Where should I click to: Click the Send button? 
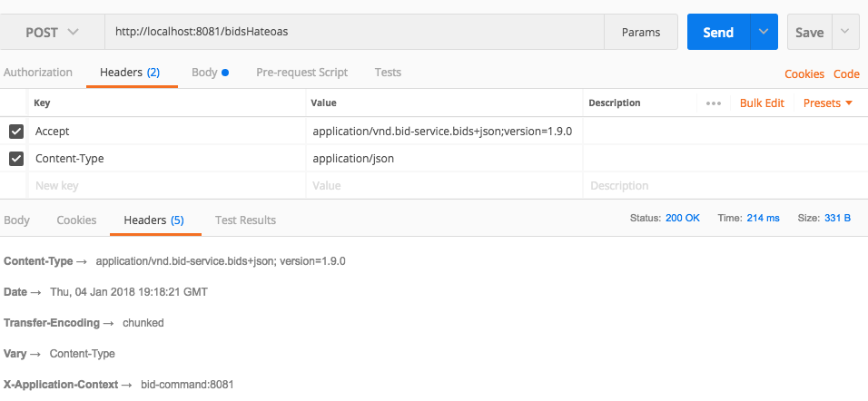(x=717, y=32)
